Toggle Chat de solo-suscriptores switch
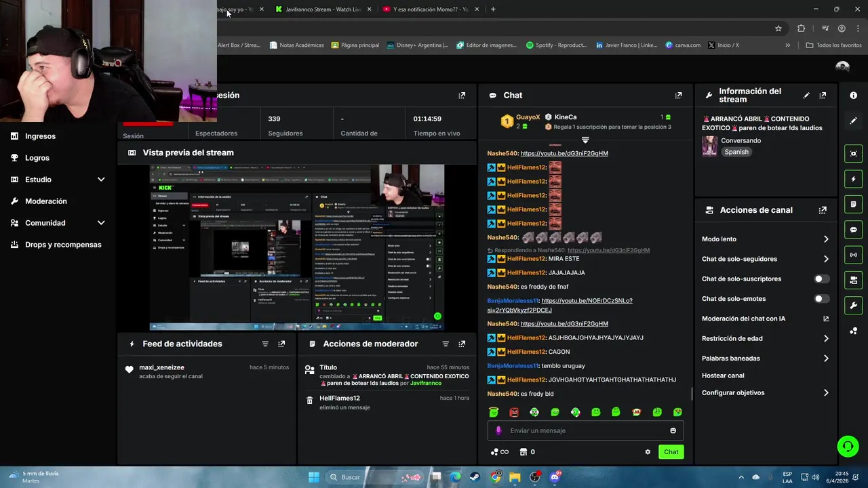Viewport: 868px width, 488px height. click(821, 279)
